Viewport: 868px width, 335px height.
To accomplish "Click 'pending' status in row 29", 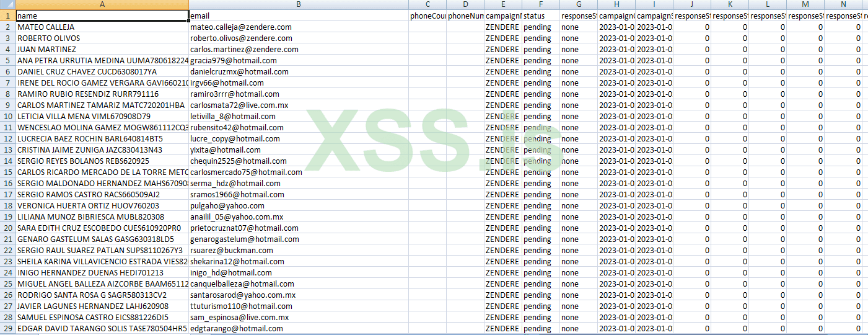I will pos(541,328).
